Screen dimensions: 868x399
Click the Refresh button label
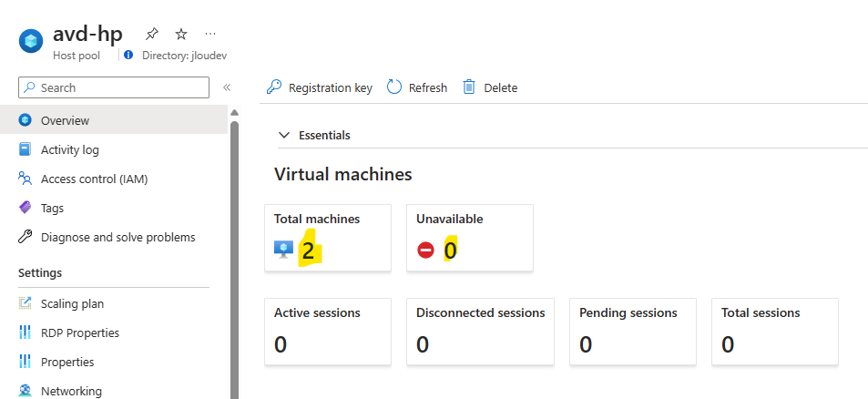coord(428,88)
